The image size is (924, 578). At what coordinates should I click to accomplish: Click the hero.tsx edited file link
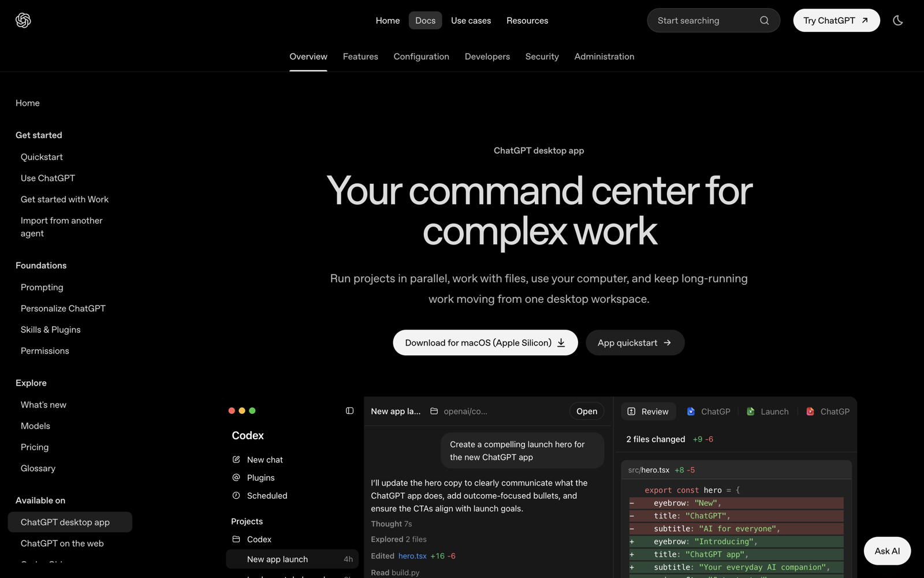point(412,556)
